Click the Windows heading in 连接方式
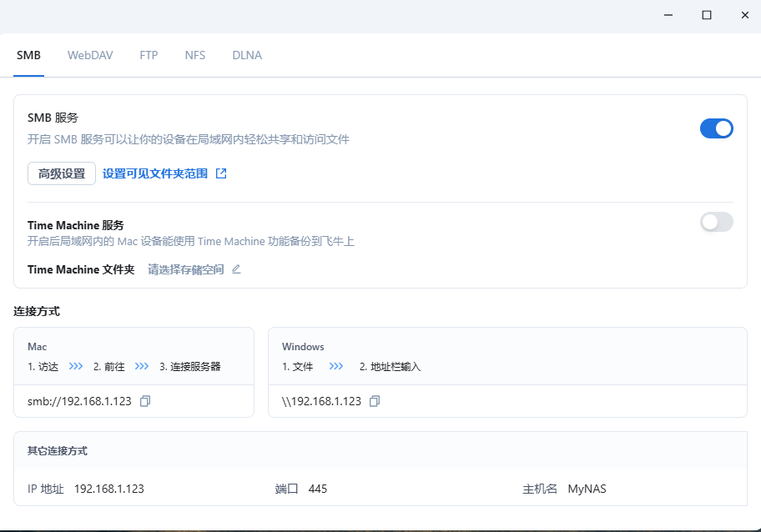This screenshot has height=532, width=761. 303,347
